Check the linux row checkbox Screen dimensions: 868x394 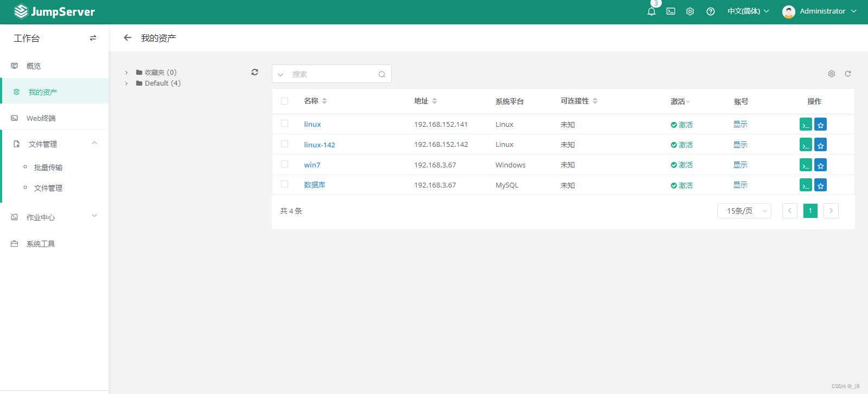284,124
